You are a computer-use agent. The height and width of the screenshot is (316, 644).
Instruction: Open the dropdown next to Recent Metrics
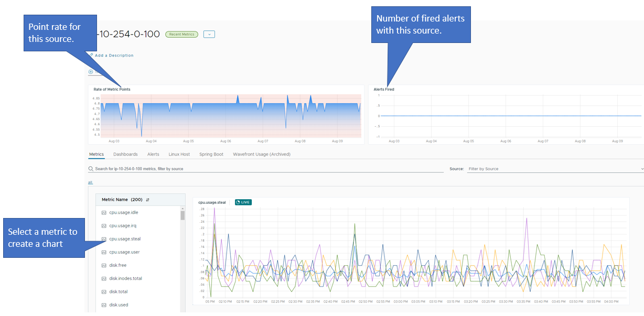(209, 34)
